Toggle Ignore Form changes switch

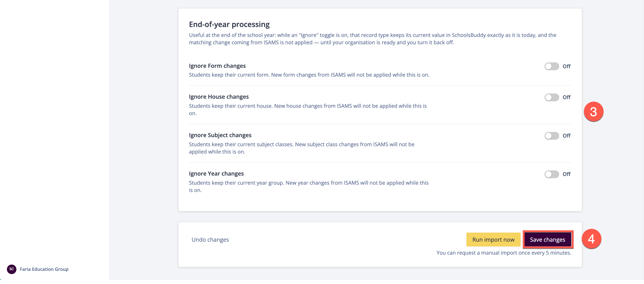coord(551,66)
